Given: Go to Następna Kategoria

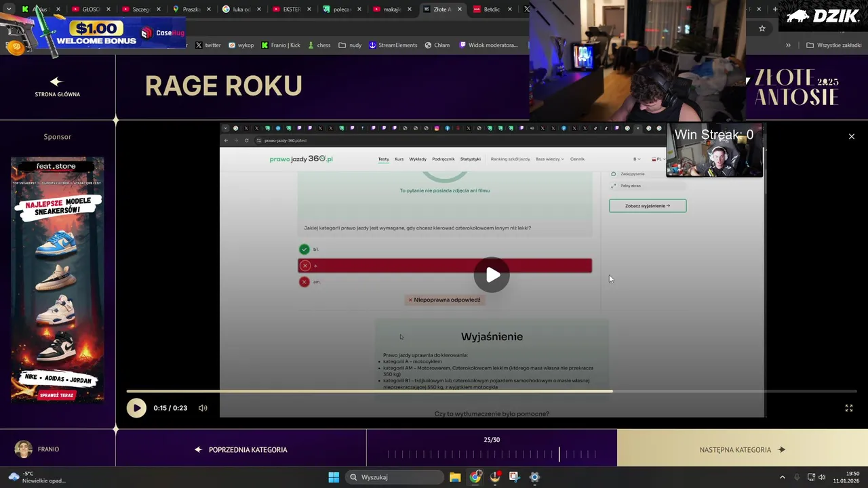Looking at the screenshot, I should click(743, 449).
